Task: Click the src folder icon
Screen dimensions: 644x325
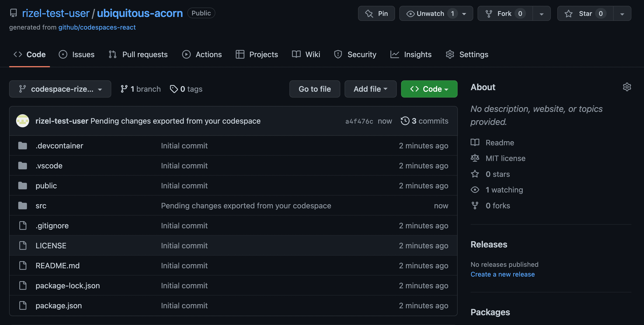Action: click(23, 206)
